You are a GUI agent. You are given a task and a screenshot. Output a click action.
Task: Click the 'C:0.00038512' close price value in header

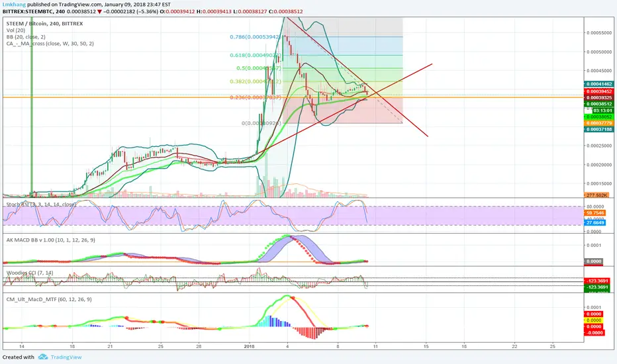pos(286,11)
